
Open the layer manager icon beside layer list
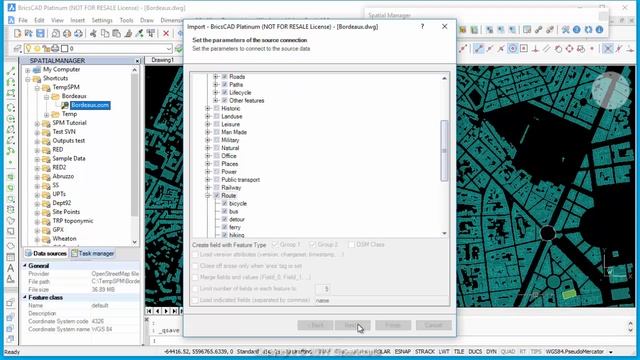[x=18, y=49]
